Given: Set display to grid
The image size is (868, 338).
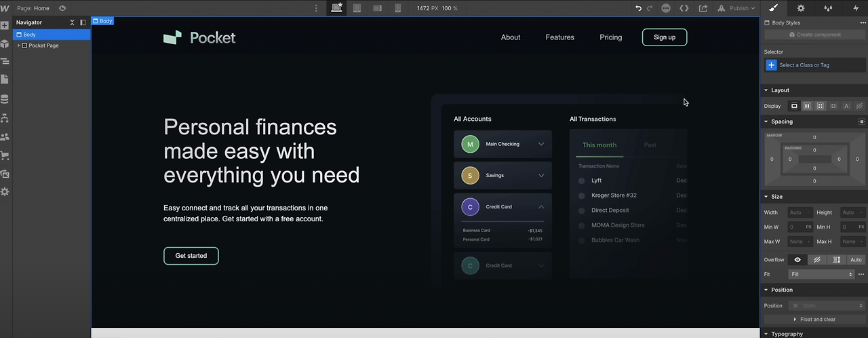Looking at the screenshot, I should 820,106.
